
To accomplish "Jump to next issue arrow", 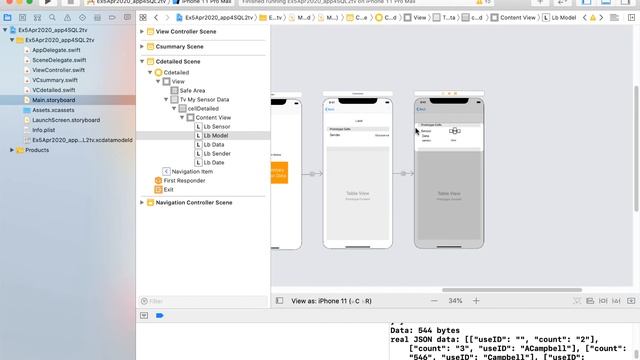I will click(x=601, y=18).
